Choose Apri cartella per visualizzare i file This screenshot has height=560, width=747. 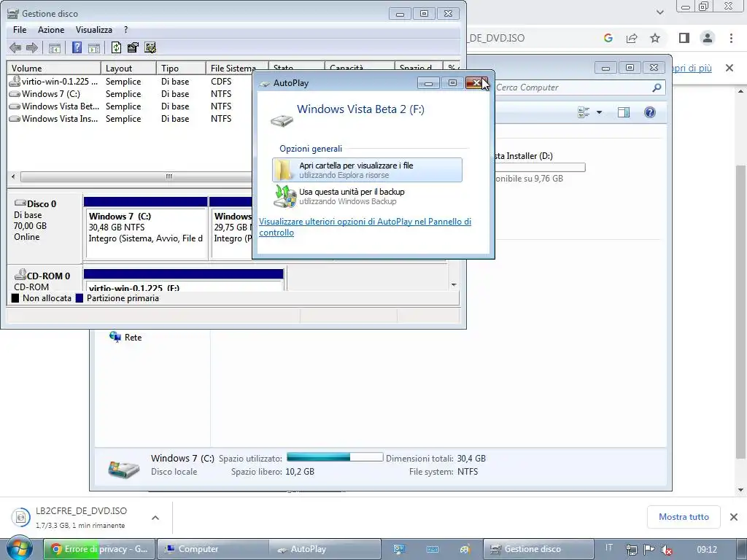tap(368, 170)
